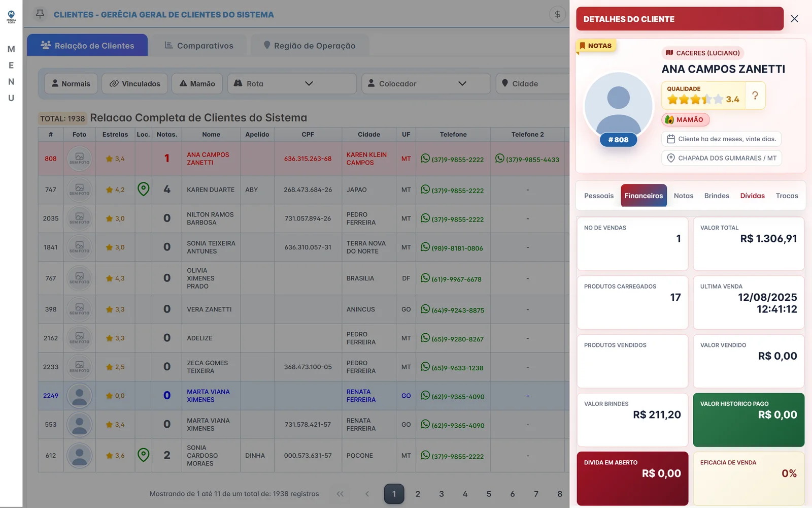812x508 pixels.
Task: Click WhatsApp icon next to (65)9-9633-1238
Action: tap(425, 367)
